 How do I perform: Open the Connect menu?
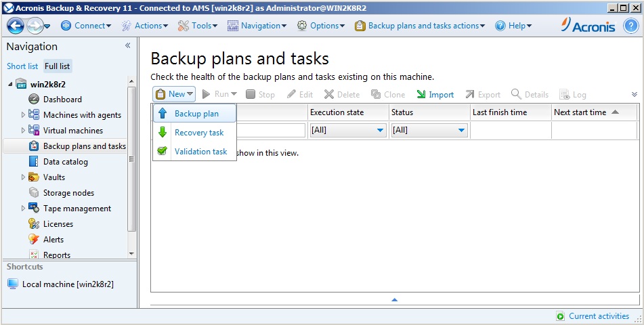pos(86,26)
